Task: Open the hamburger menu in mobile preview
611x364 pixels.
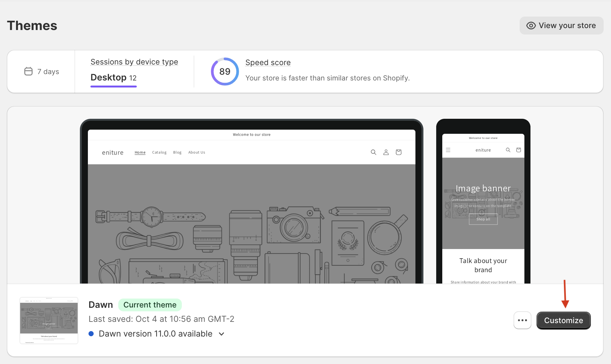Action: [x=448, y=150]
